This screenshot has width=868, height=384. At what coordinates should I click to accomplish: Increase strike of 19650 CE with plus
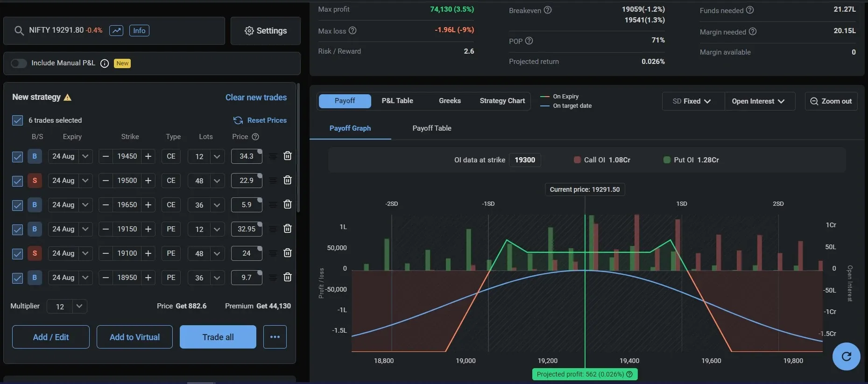point(148,205)
